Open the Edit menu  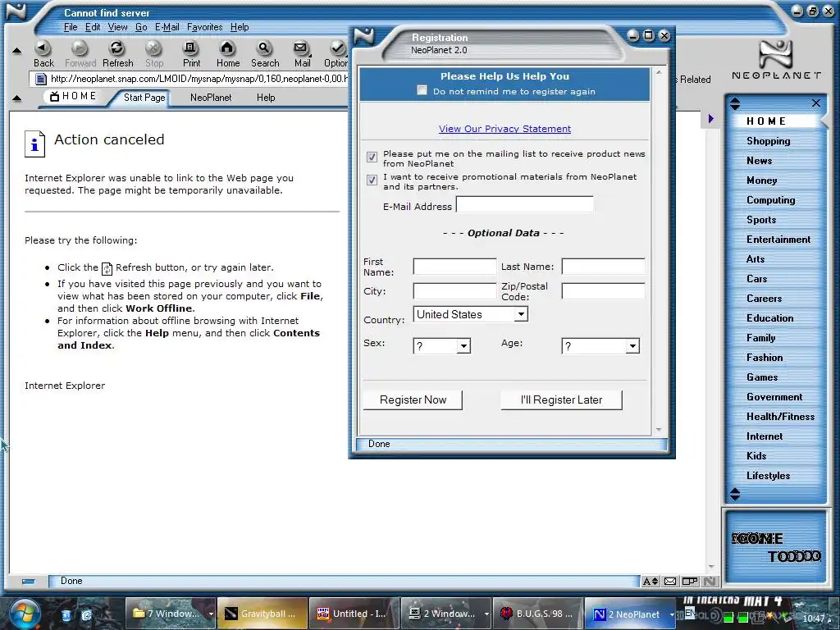pos(93,27)
